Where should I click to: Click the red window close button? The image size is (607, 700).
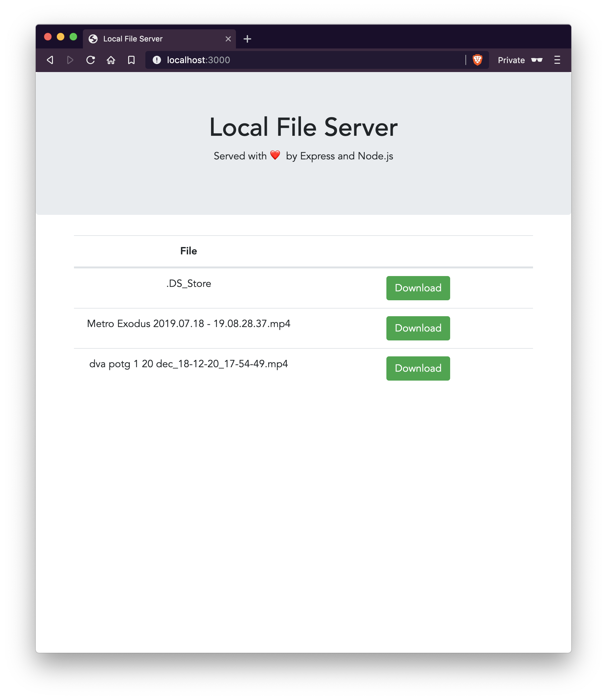click(48, 37)
